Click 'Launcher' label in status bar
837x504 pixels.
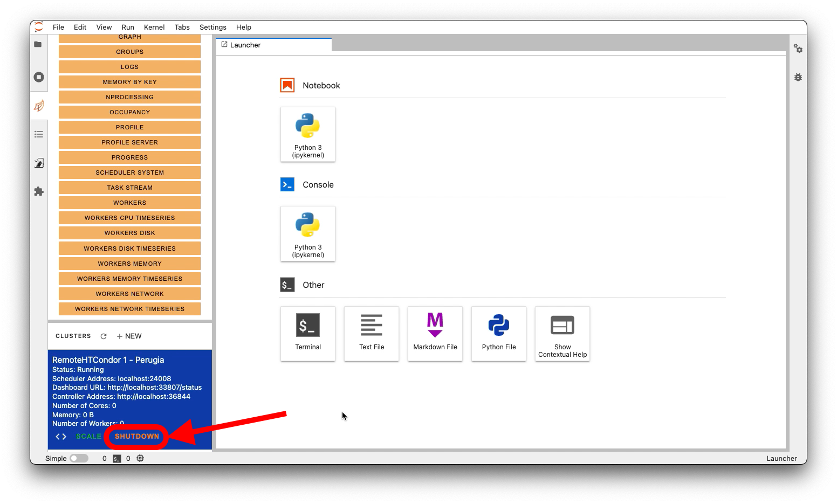point(781,459)
